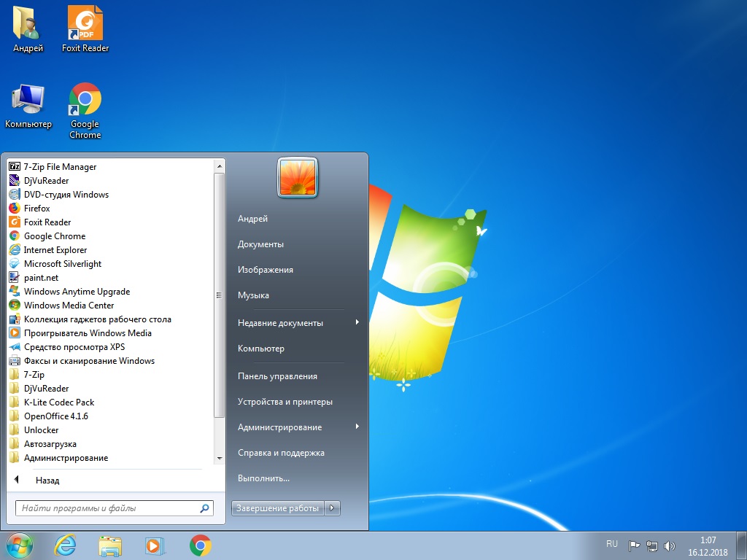Open Панель управления
The height and width of the screenshot is (560, 747).
[x=277, y=376]
